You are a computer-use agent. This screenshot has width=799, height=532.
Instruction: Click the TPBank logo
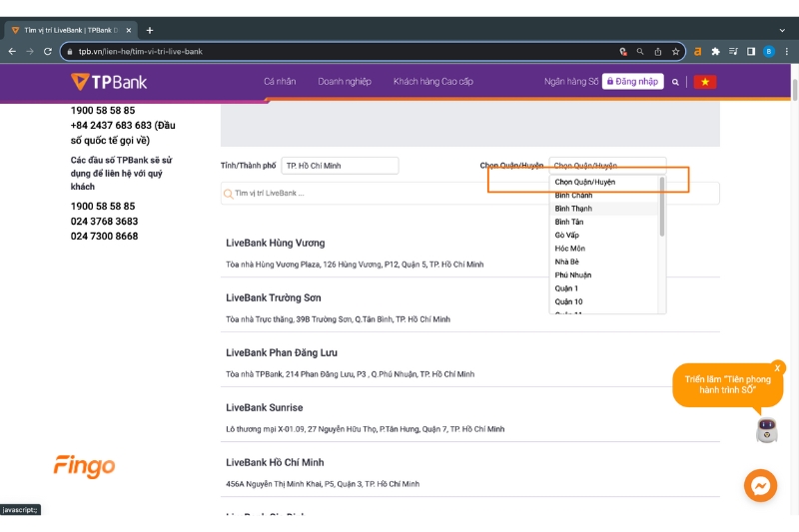[109, 82]
